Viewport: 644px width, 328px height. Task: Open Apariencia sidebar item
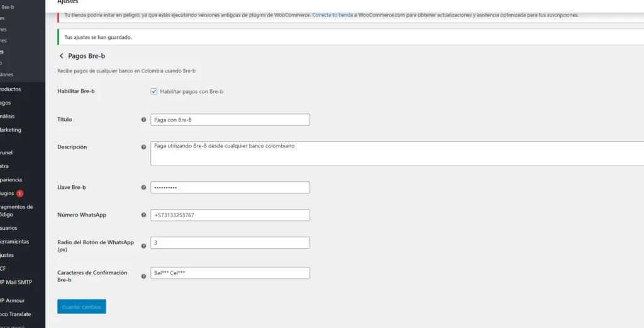pyautogui.click(x=11, y=180)
